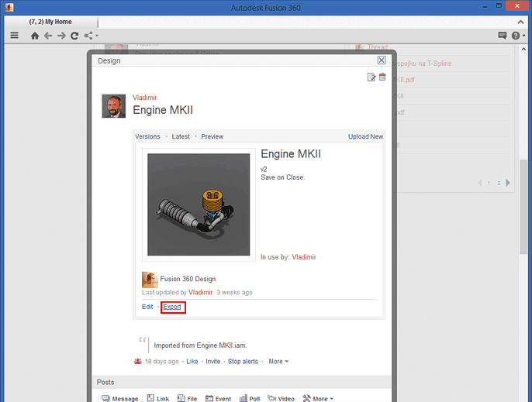Open the Posts More tools dropdown
Screen dimensions: 532x402
pyautogui.click(x=319, y=399)
